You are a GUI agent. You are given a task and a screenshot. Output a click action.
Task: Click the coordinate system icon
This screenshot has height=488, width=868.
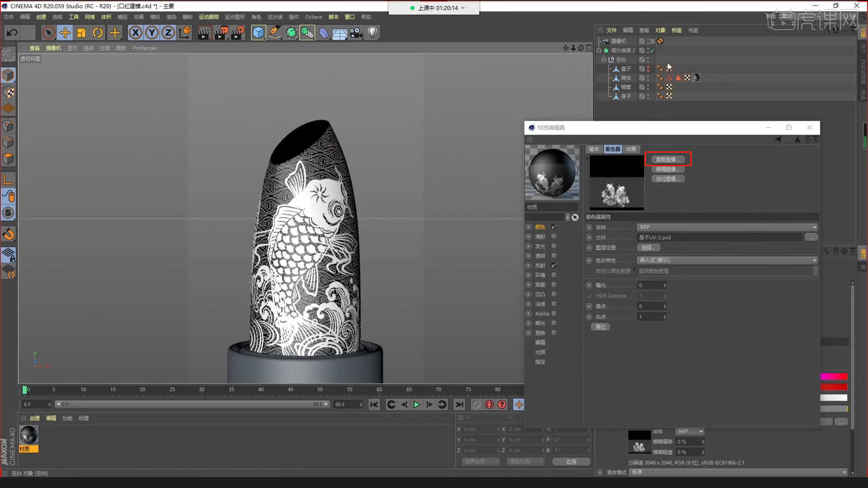[185, 33]
